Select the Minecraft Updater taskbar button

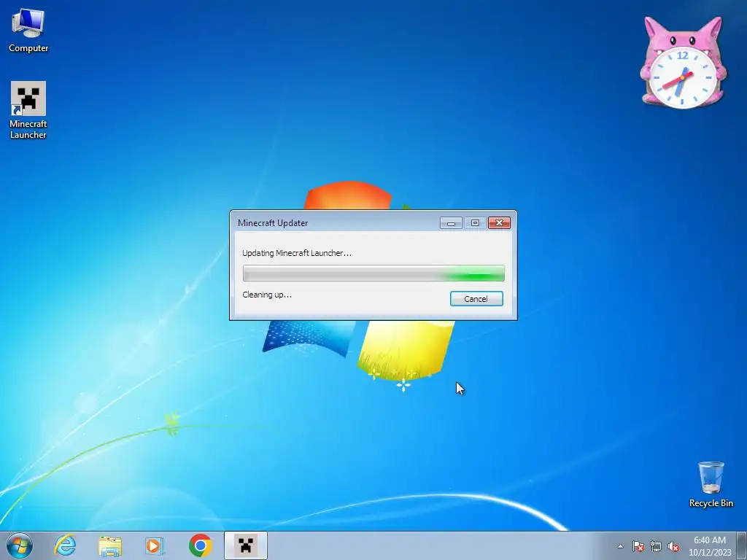tap(245, 545)
